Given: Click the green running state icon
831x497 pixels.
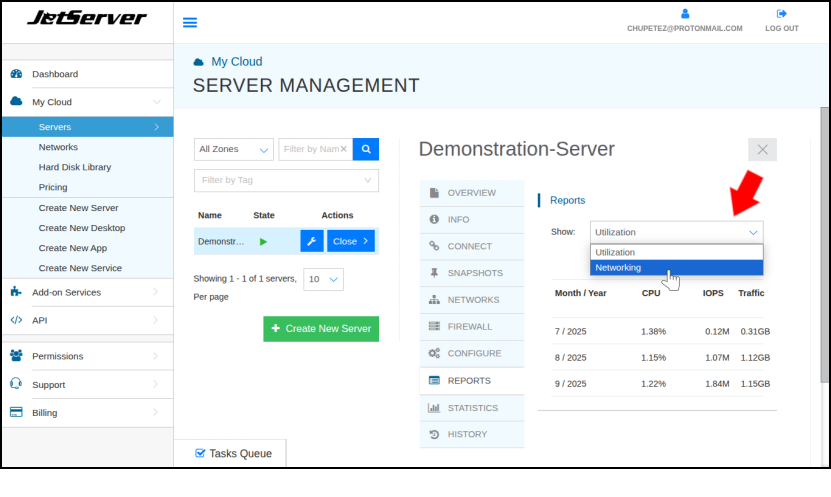Looking at the screenshot, I should tap(263, 241).
